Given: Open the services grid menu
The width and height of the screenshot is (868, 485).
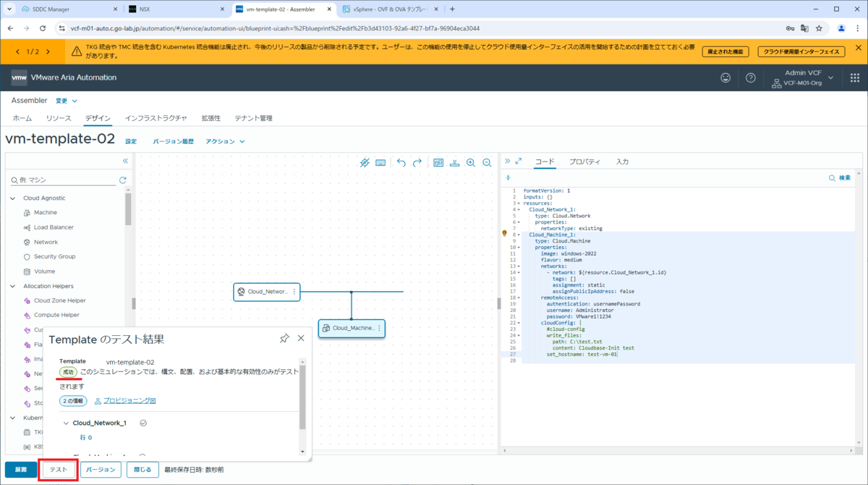Looking at the screenshot, I should point(855,77).
